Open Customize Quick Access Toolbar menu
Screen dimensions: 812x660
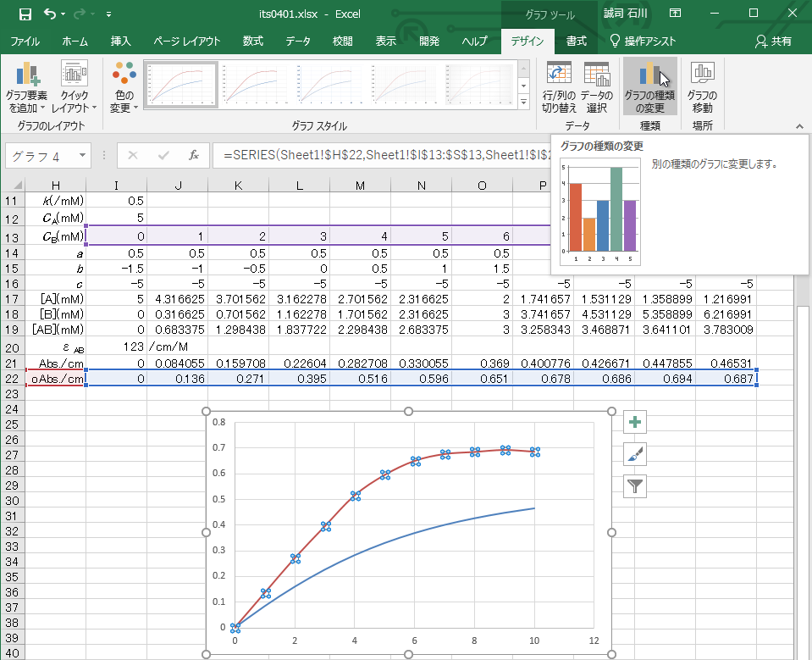click(108, 14)
